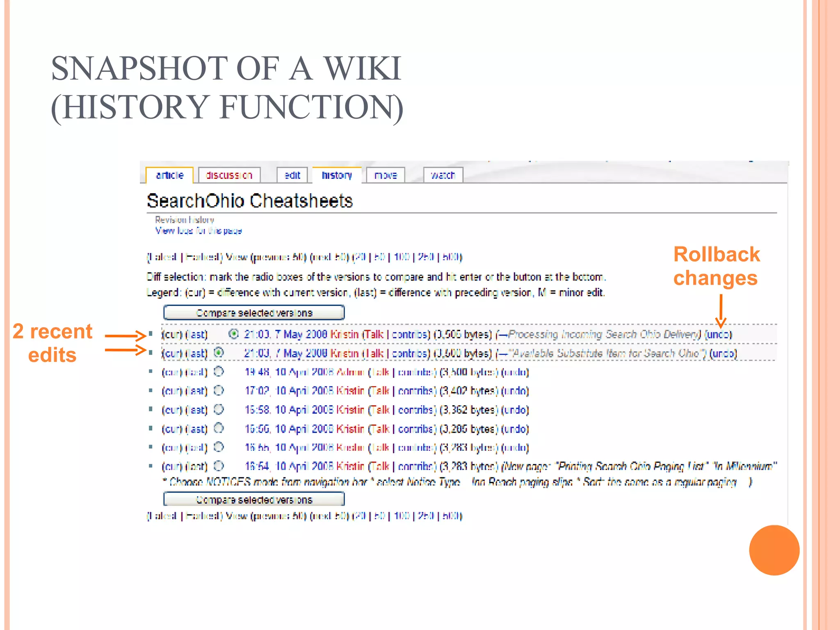Open cur diff for 17:02 revision
840x630 pixels.
point(172,391)
